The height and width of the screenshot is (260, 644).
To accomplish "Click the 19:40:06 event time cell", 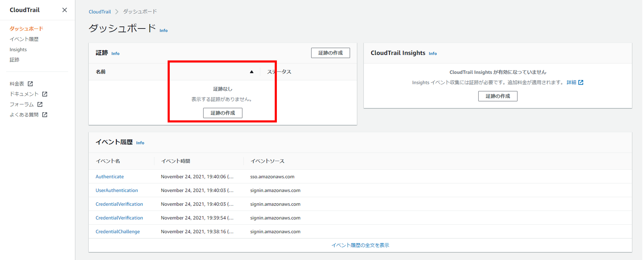I will [197, 177].
